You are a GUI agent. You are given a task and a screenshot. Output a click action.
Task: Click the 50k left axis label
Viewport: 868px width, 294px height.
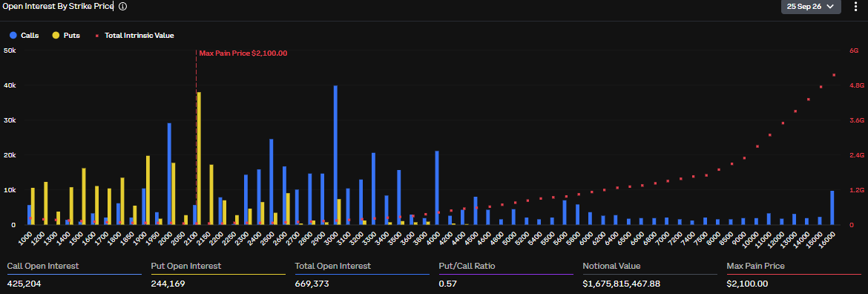click(x=10, y=50)
